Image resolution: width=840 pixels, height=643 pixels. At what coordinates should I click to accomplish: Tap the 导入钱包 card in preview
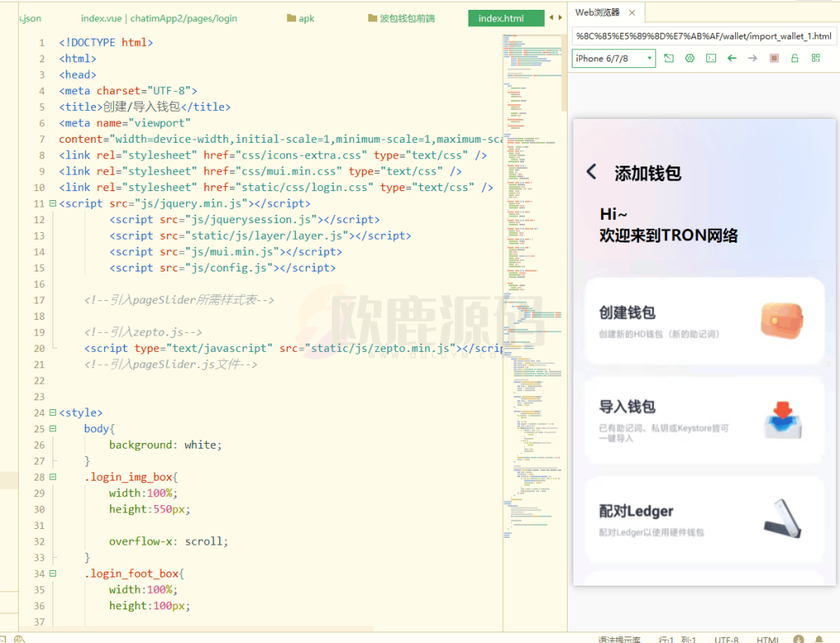pos(704,420)
